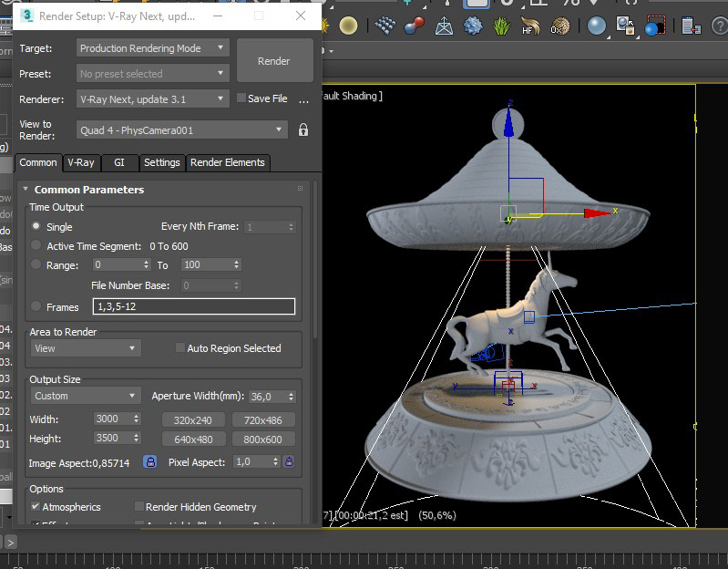Open the Preset dropdown

(153, 73)
